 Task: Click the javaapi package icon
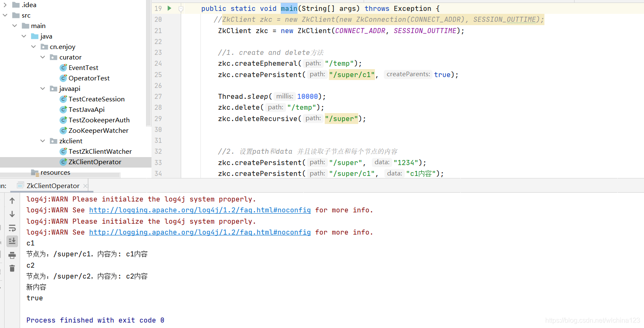(54, 88)
